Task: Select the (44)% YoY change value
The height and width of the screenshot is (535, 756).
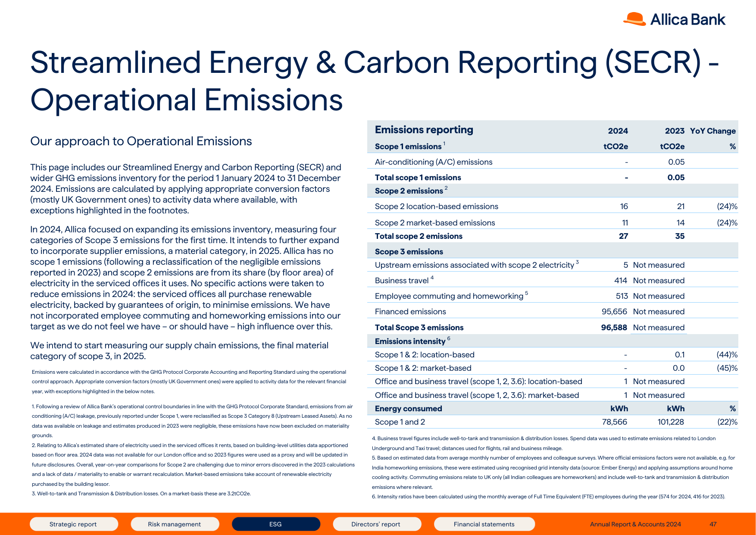Action: [x=727, y=355]
